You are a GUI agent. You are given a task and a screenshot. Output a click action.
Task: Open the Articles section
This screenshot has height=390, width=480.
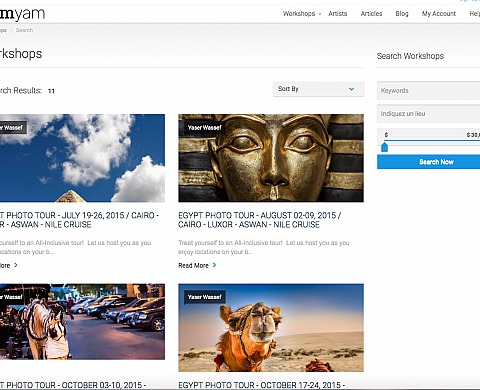click(371, 14)
